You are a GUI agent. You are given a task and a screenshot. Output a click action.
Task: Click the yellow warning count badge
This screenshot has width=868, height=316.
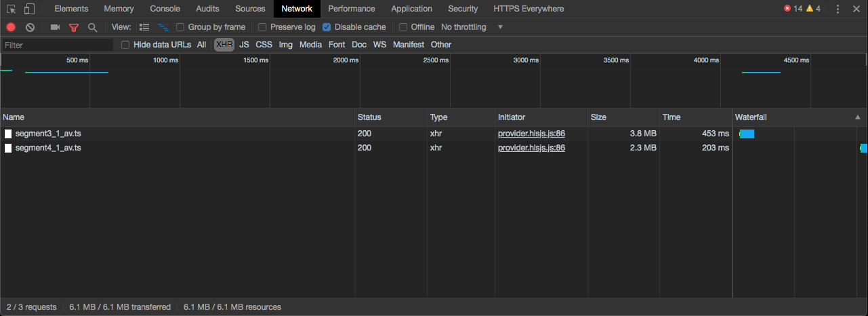coord(813,9)
